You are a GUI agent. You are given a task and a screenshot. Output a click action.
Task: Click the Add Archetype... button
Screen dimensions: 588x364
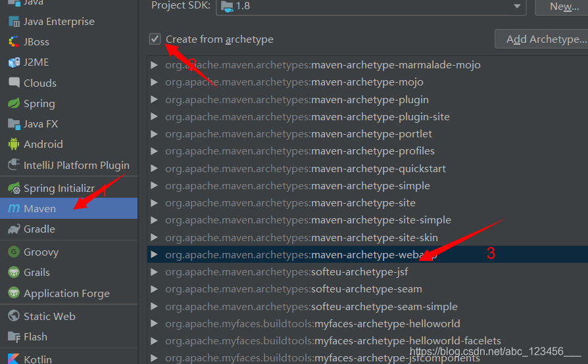click(x=542, y=39)
